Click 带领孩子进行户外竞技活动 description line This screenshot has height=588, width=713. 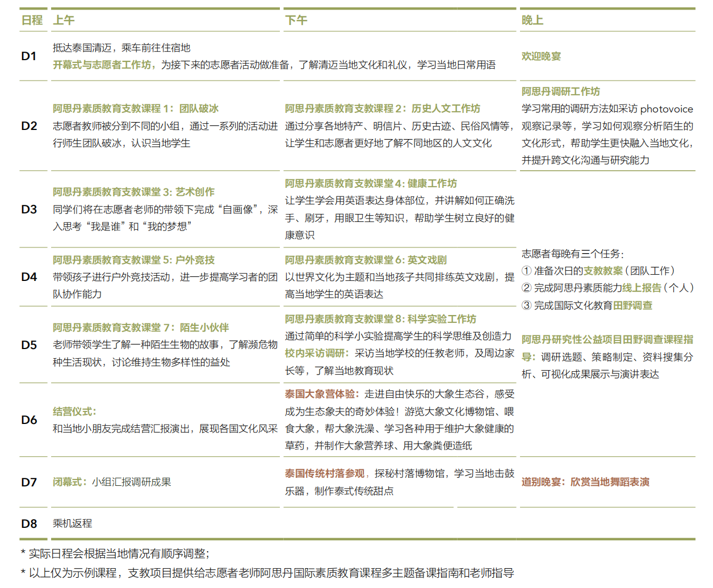click(x=165, y=277)
